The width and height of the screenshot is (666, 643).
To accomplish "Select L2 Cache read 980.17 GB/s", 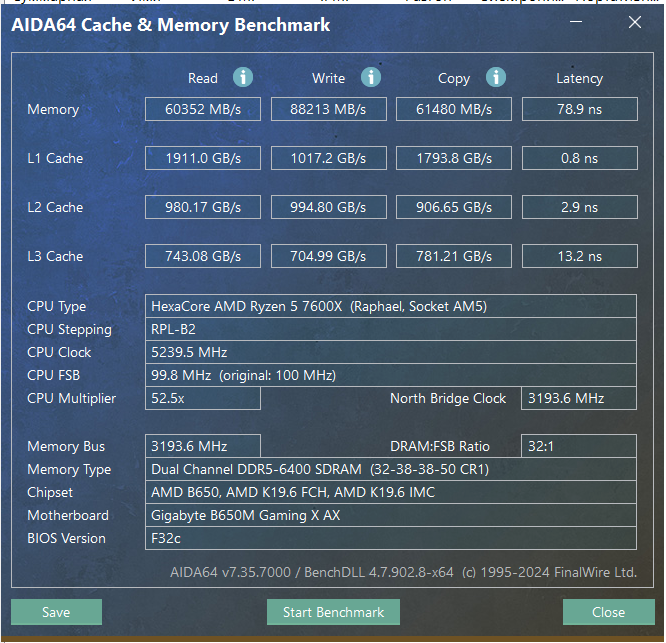I will [203, 207].
